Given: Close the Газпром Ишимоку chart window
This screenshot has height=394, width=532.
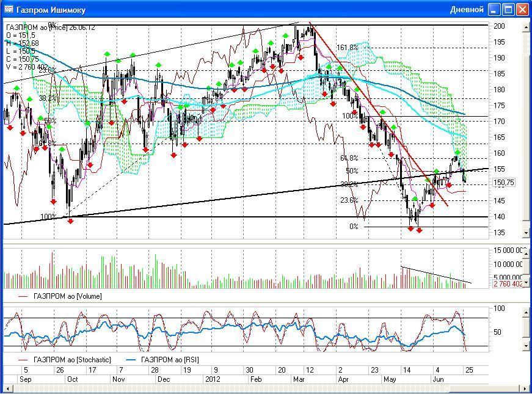Looking at the screenshot, I should pyautogui.click(x=522, y=10).
